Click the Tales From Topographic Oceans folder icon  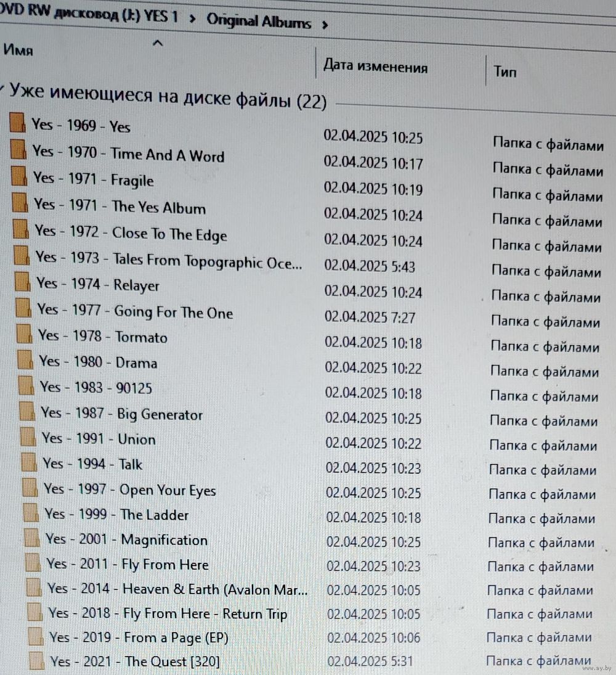click(22, 255)
